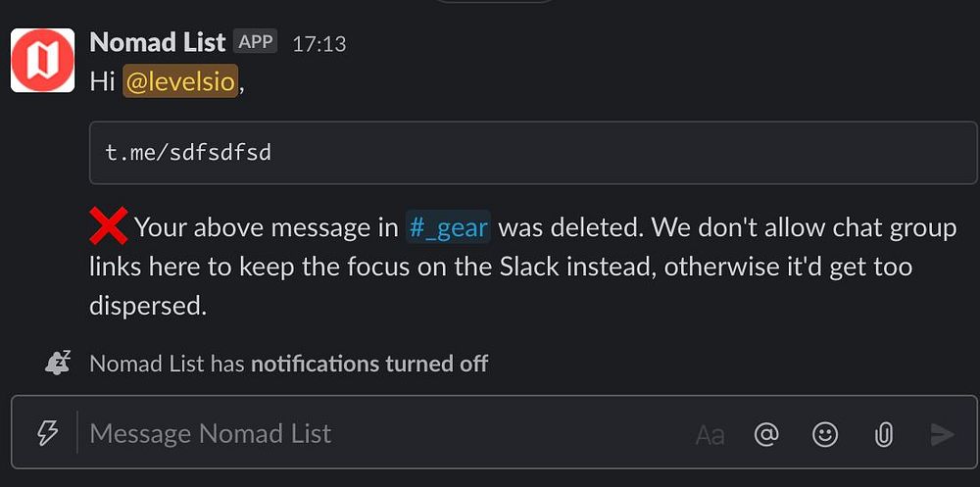
Task: Attach a file with the paperclip icon
Action: click(x=883, y=434)
